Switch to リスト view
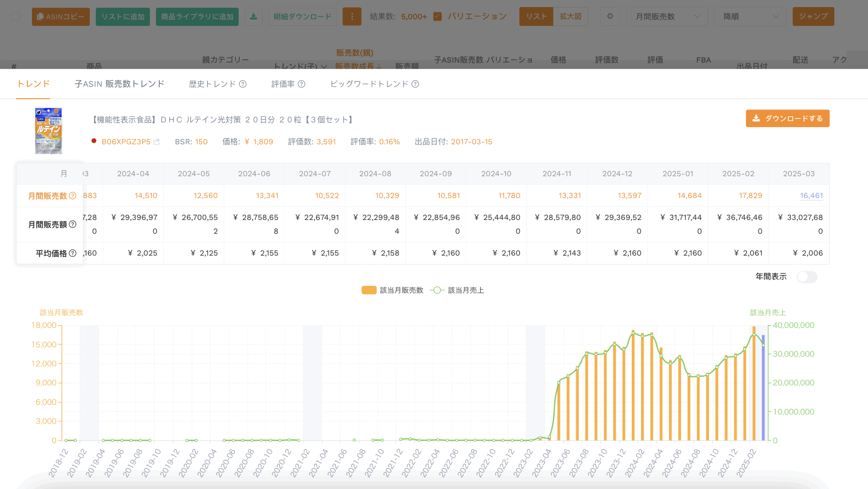Image resolution: width=868 pixels, height=489 pixels. 536,17
